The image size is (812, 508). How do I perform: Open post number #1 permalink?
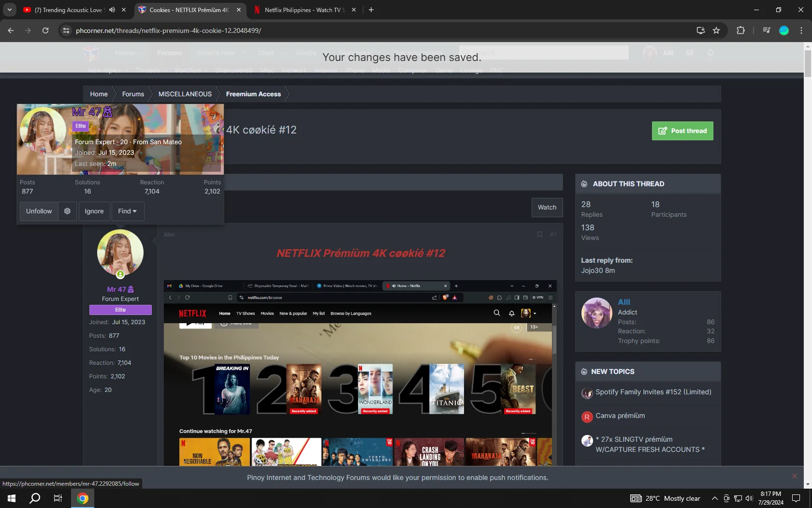553,235
